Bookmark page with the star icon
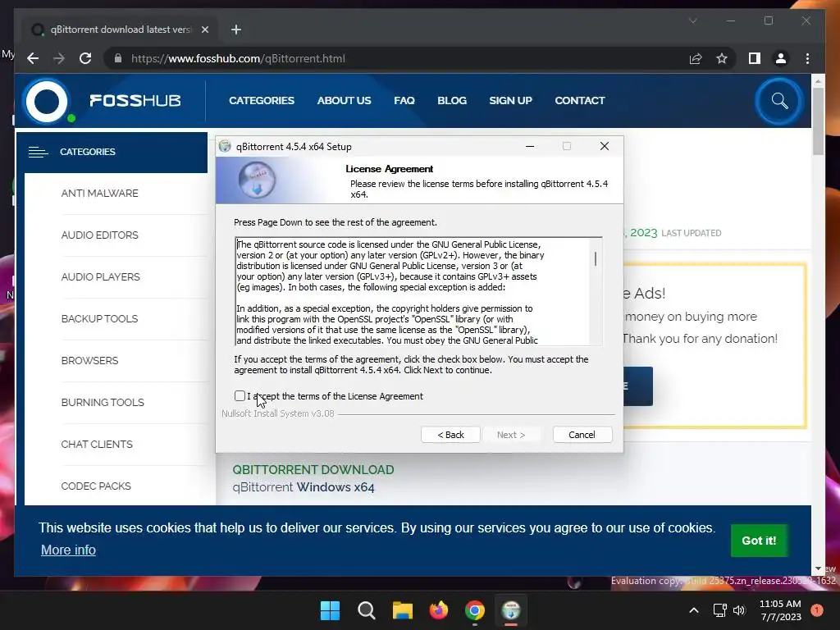The width and height of the screenshot is (840, 630). [x=722, y=58]
